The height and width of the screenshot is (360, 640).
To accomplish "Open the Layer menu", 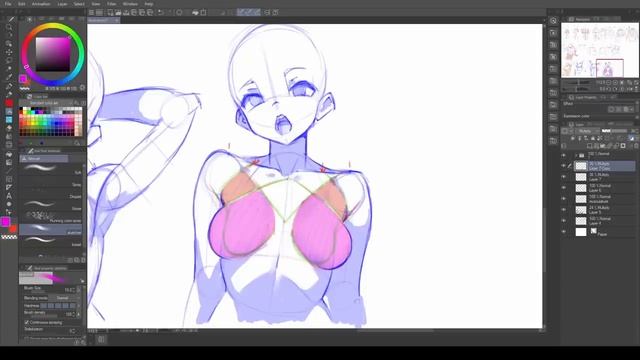I will point(62,4).
